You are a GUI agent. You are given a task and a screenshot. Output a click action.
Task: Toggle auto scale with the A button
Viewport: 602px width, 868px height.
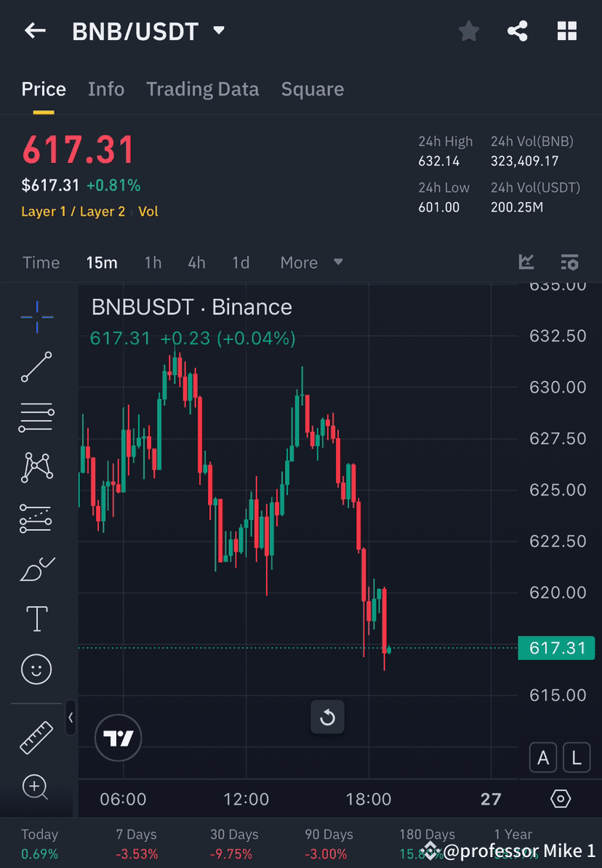click(543, 758)
